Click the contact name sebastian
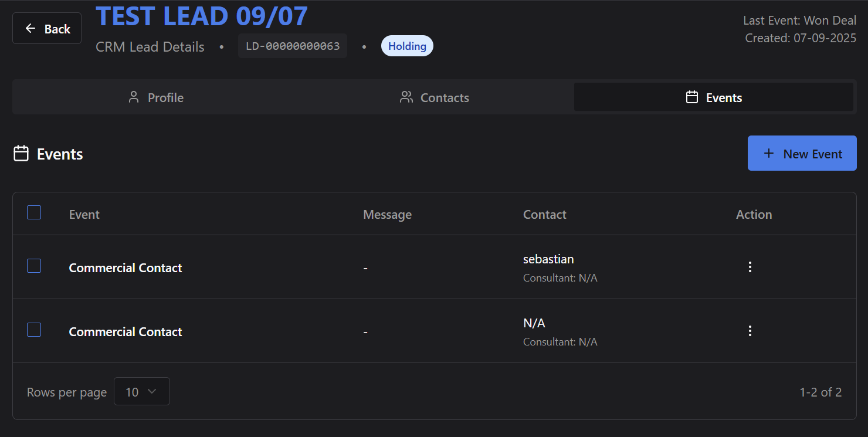Screen dimensions: 868x437 coord(548,259)
